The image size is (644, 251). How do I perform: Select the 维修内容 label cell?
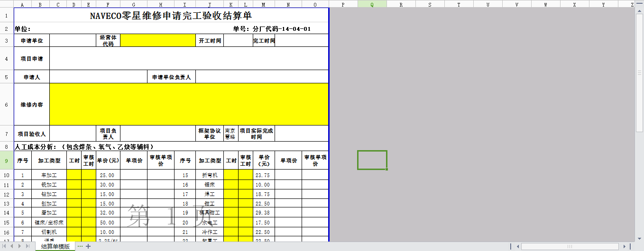[32, 104]
